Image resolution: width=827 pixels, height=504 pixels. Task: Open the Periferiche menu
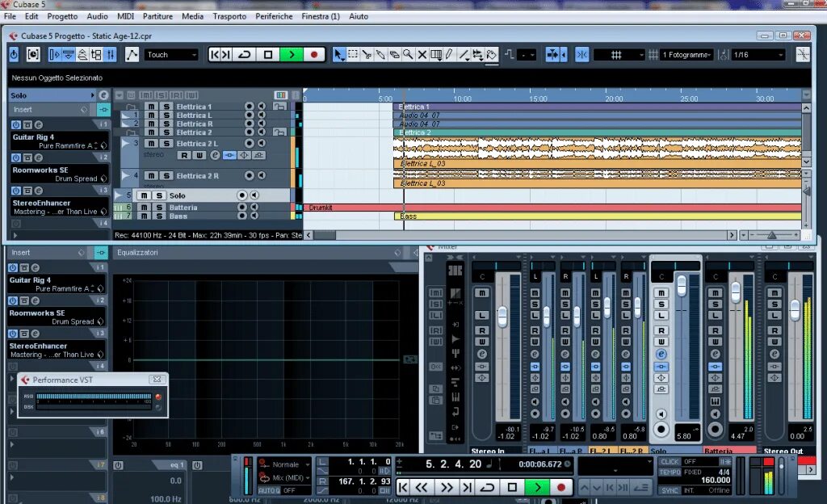click(275, 16)
